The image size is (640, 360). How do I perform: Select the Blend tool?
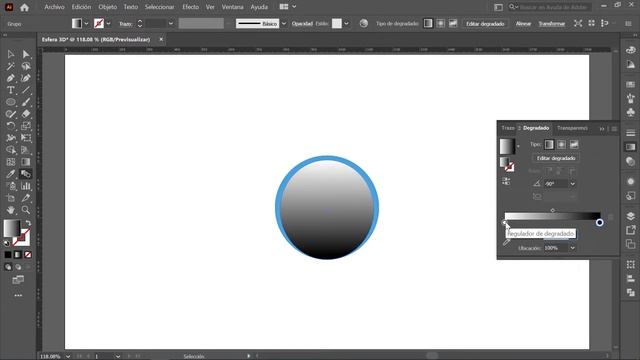tap(26, 174)
